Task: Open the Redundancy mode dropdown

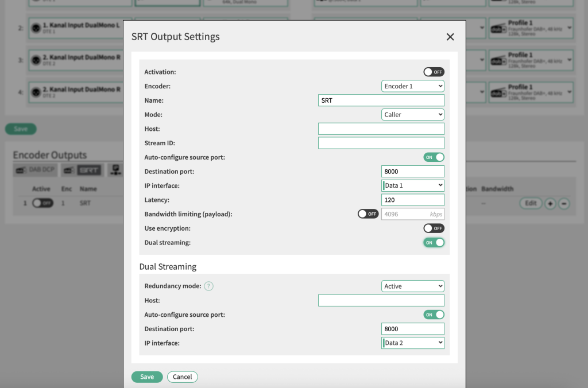Action: pos(413,286)
